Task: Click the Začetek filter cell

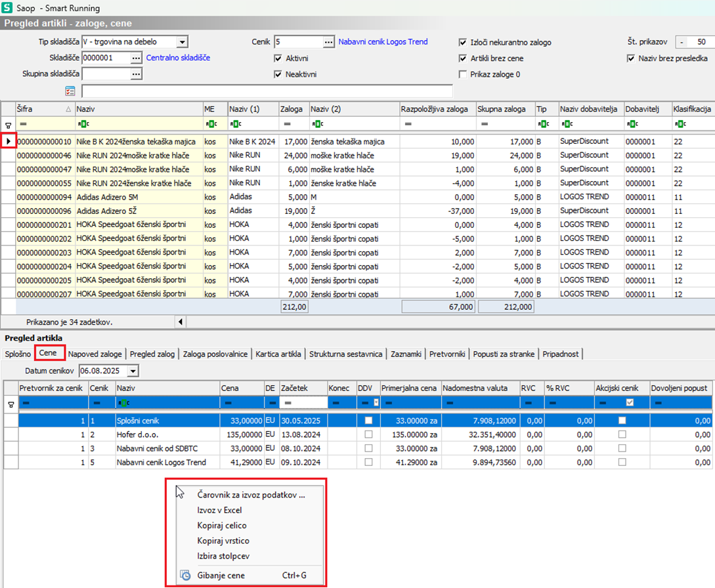Action: click(x=303, y=403)
